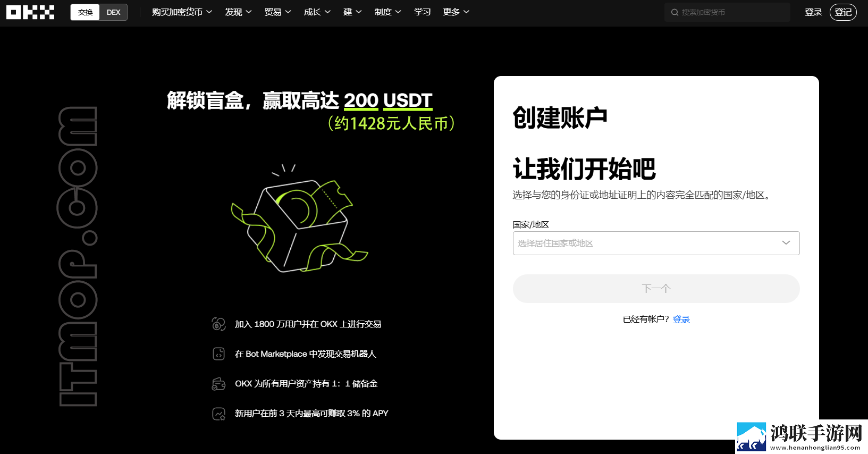Click the OKX logo in the header
The width and height of the screenshot is (868, 454).
point(30,12)
